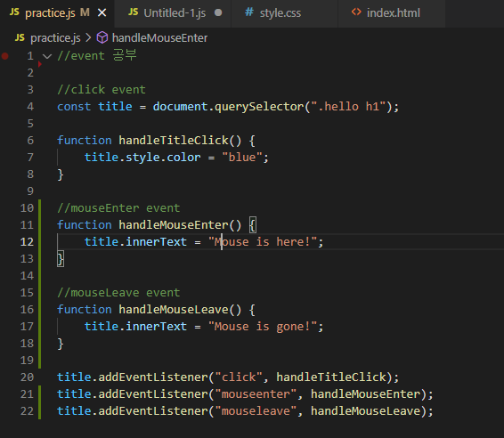
Task: Click the HTML brackets icon on index.html tab
Action: (x=356, y=12)
